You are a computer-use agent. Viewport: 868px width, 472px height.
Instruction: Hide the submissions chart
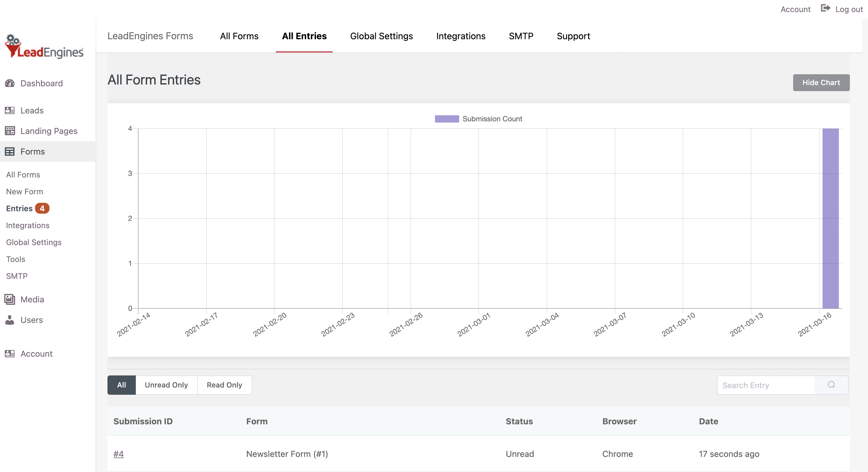coord(821,83)
